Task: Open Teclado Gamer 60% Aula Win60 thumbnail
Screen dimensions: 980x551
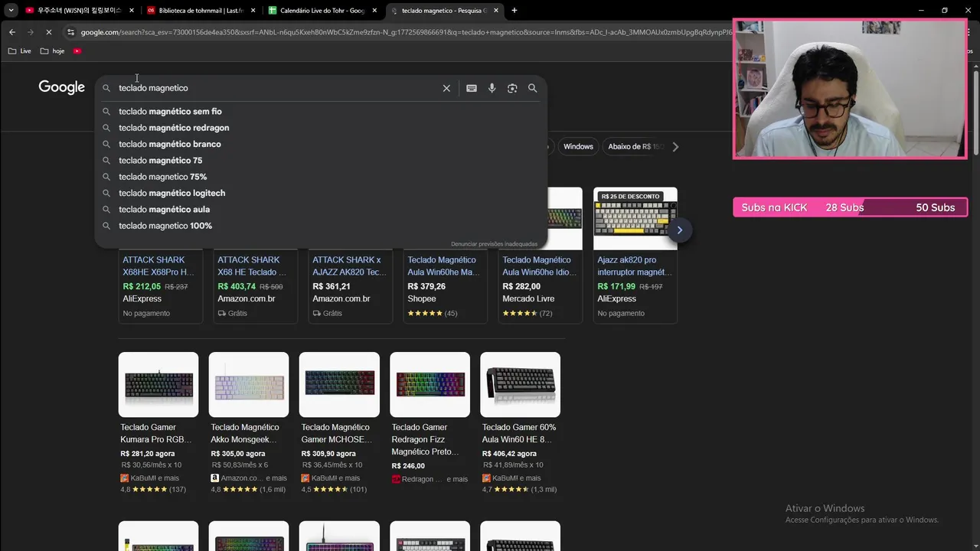Action: click(x=520, y=384)
